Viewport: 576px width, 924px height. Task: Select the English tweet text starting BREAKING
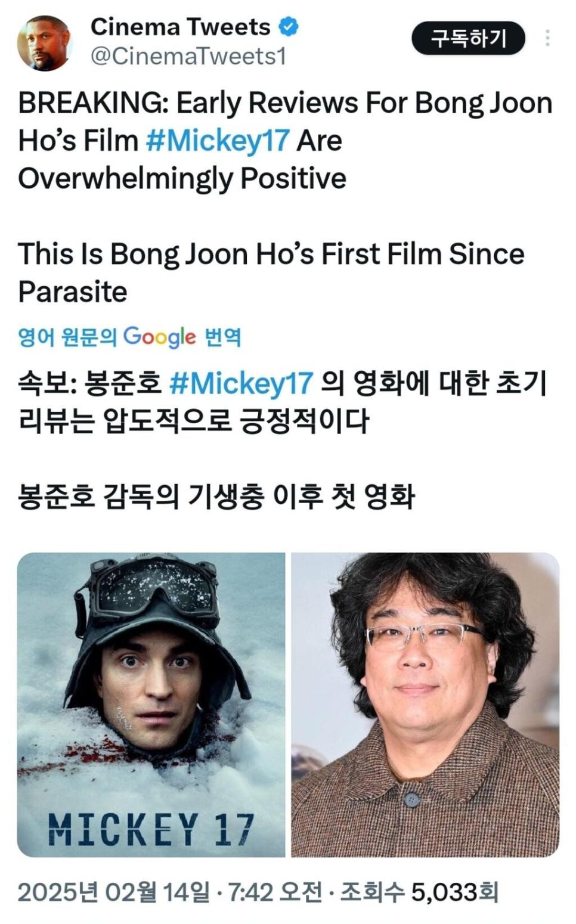[x=286, y=197]
